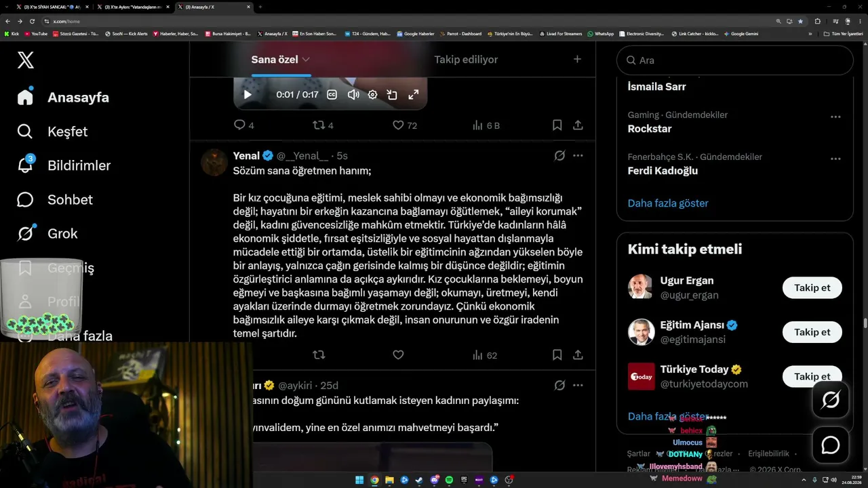This screenshot has height=488, width=868.
Task: Open Steam from the taskbar
Action: click(419, 480)
